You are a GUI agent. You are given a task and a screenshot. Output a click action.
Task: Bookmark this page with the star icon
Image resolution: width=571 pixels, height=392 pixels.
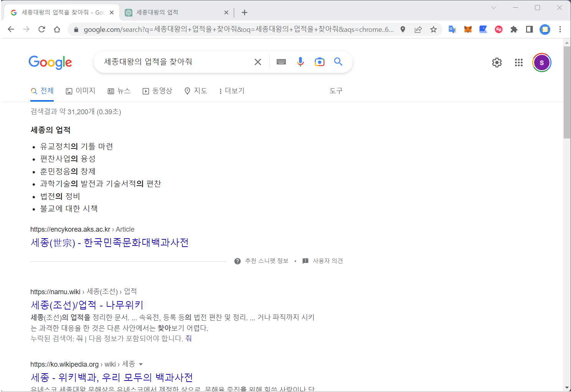(433, 29)
